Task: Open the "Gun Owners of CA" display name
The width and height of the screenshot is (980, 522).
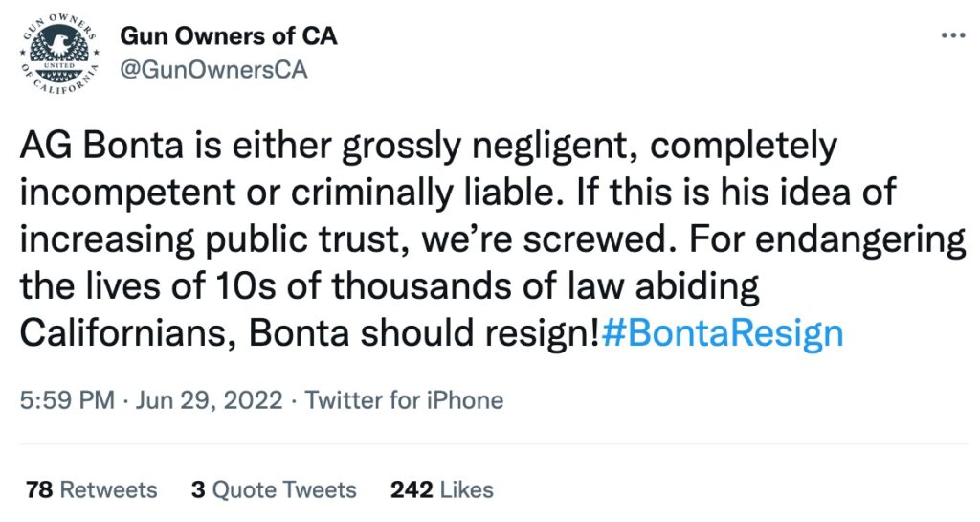Action: (228, 37)
